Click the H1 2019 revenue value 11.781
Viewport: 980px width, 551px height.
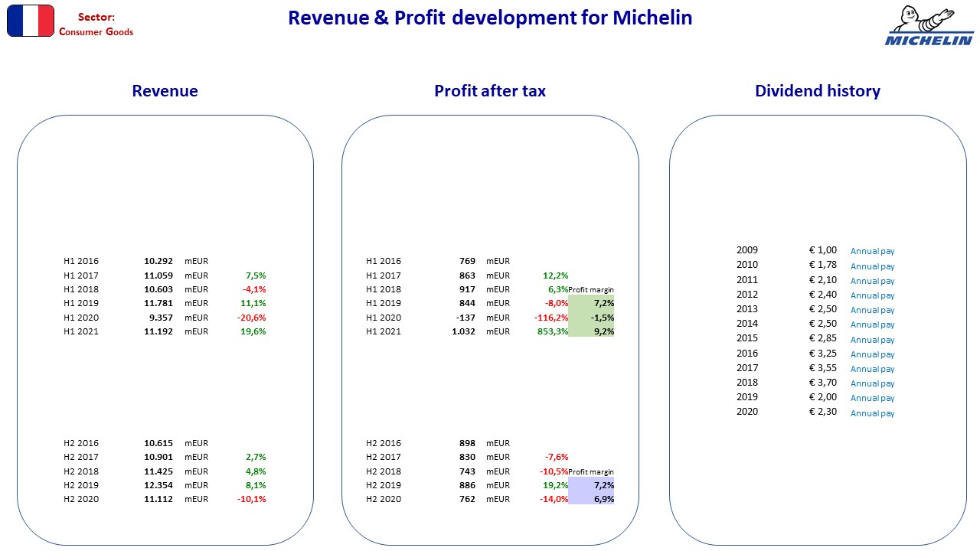click(158, 303)
